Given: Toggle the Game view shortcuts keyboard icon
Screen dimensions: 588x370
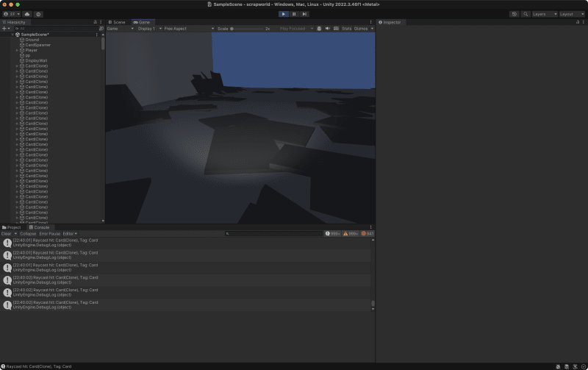Looking at the screenshot, I should (x=336, y=29).
